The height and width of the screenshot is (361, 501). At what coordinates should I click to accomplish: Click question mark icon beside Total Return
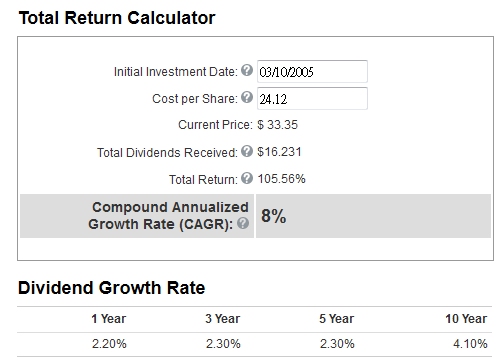click(247, 178)
